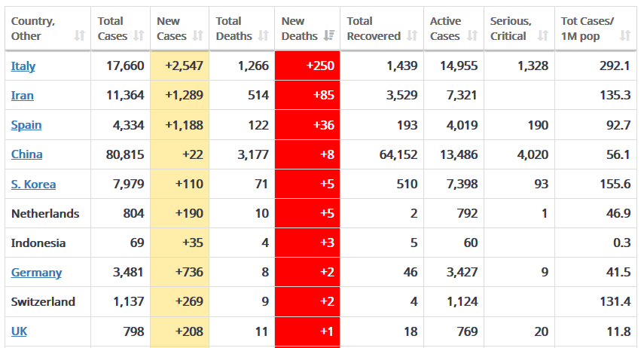Sort by Total Recovered arrows icon

(412, 35)
